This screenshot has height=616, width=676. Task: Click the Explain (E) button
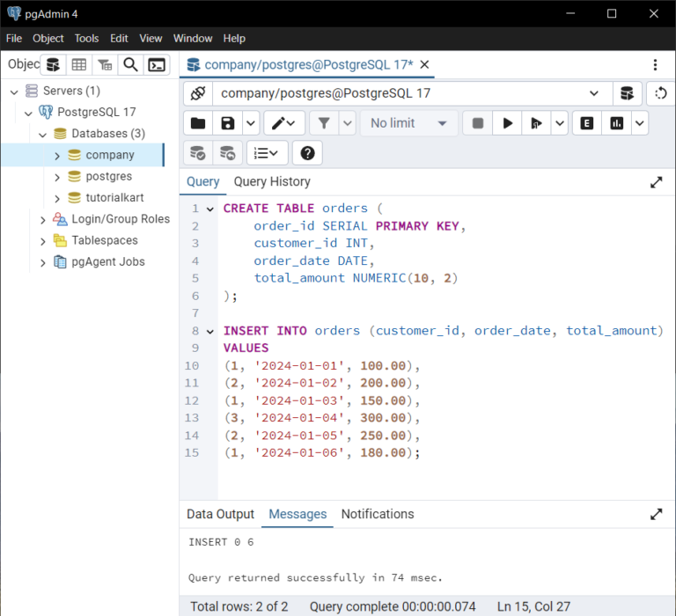[x=586, y=123]
